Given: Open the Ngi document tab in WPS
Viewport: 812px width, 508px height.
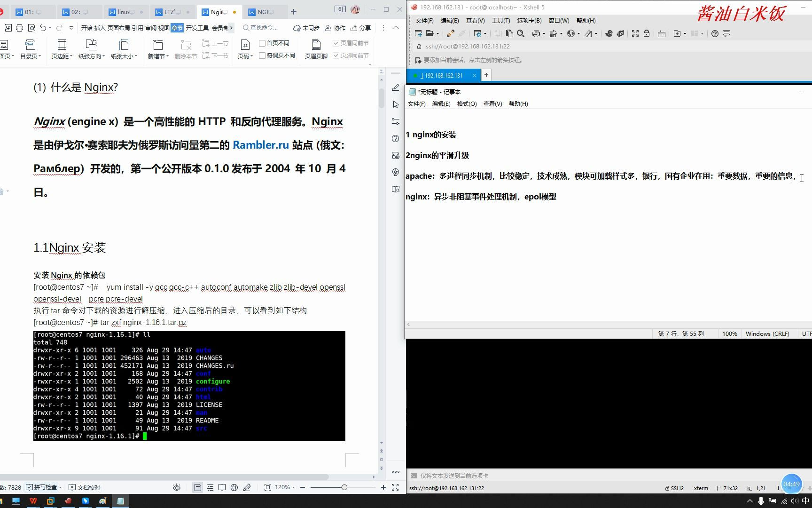Looking at the screenshot, I should [219, 12].
